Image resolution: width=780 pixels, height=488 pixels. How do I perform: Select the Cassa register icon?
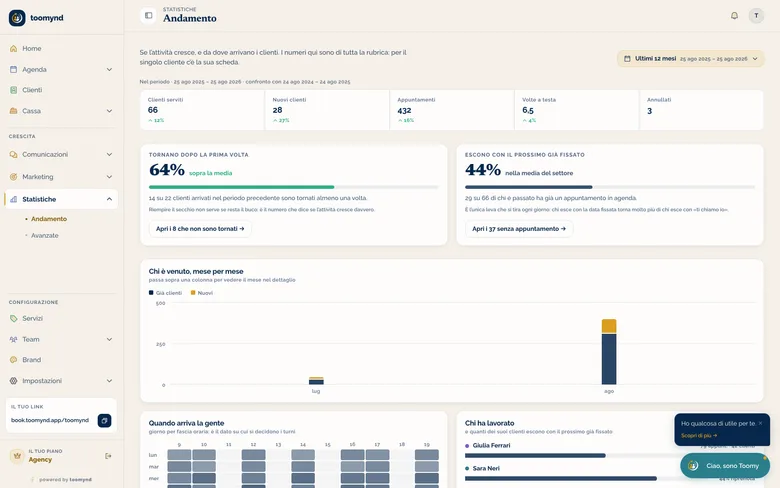pos(13,111)
